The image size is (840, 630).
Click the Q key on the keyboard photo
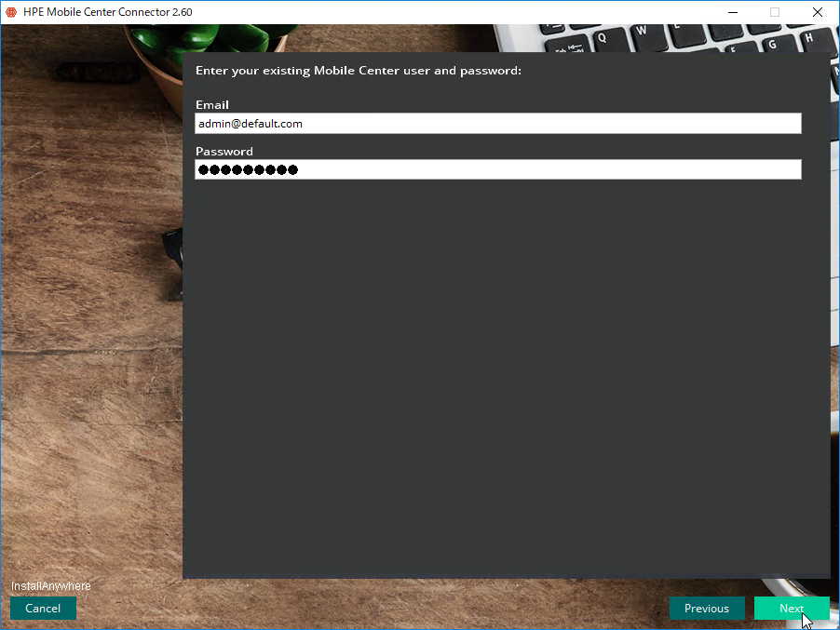pos(603,40)
